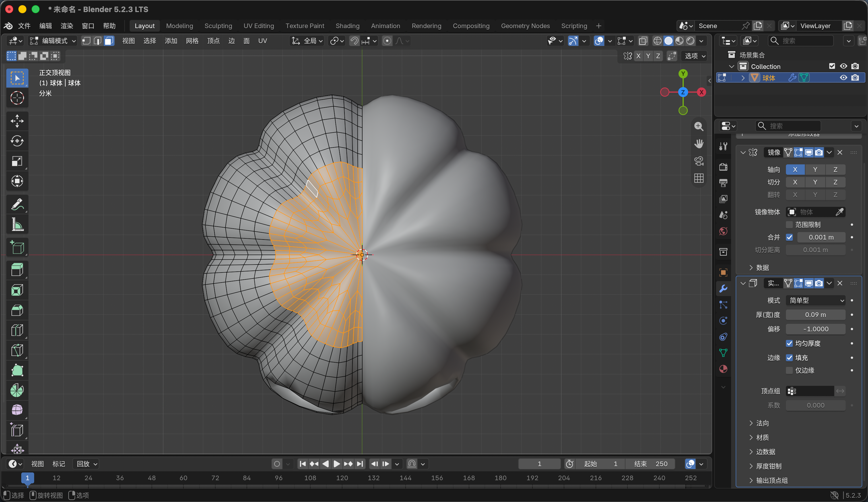Open the 模式 简单型 dropdown

(815, 300)
